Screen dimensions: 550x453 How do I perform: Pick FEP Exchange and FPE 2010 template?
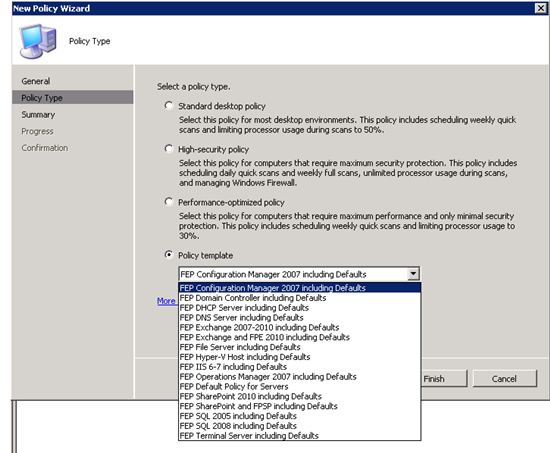click(x=300, y=337)
